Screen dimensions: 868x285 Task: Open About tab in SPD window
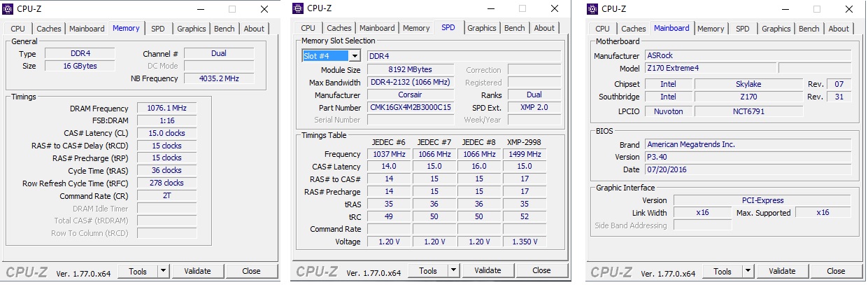[x=544, y=29]
